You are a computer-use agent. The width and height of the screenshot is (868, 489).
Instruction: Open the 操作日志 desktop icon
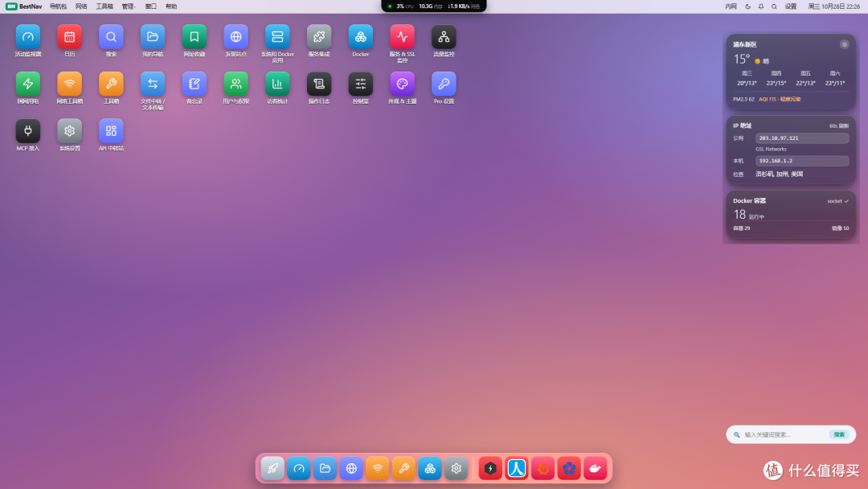click(x=319, y=84)
